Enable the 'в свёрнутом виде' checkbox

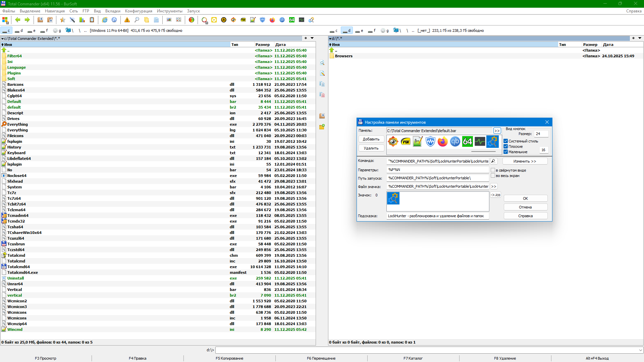[x=493, y=170]
